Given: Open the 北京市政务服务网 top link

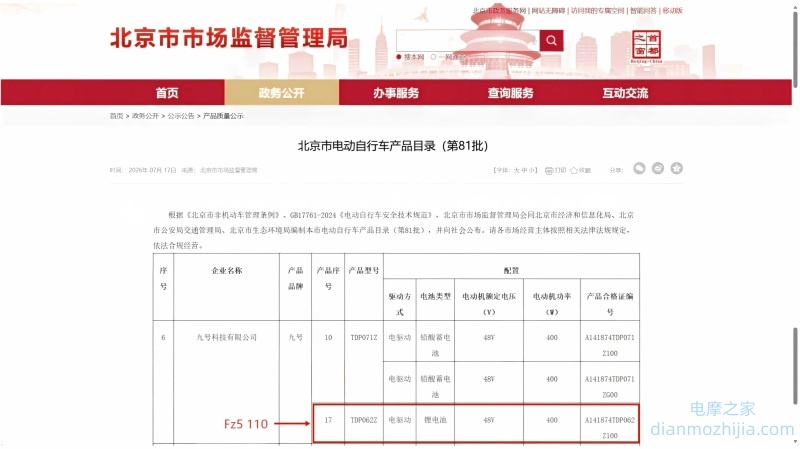Looking at the screenshot, I should pos(499,11).
